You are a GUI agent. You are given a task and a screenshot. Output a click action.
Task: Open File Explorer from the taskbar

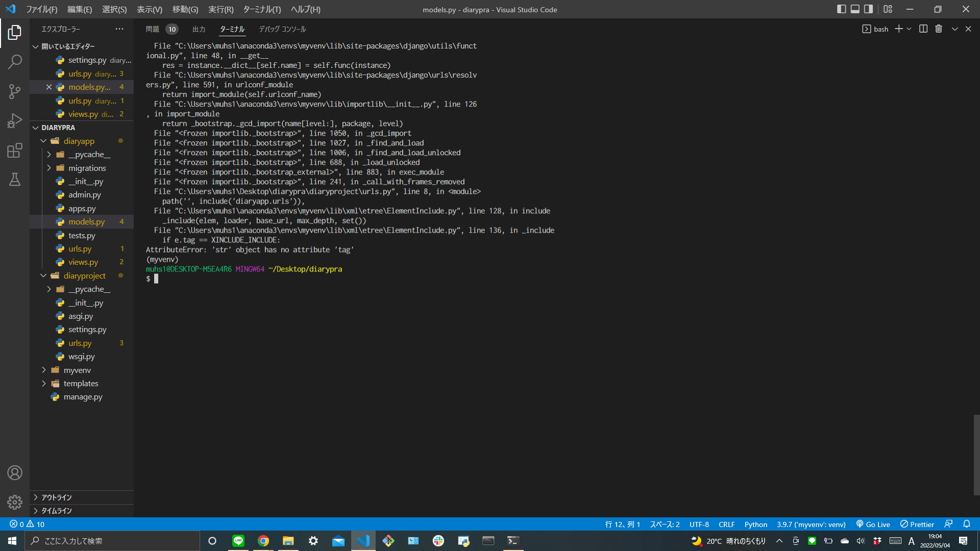pos(288,541)
